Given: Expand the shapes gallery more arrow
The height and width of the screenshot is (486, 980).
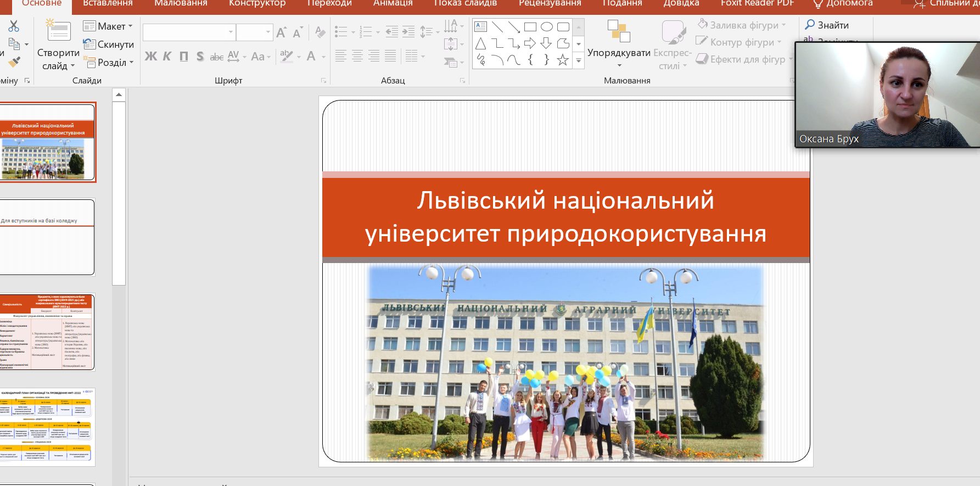Looking at the screenshot, I should click(578, 61).
